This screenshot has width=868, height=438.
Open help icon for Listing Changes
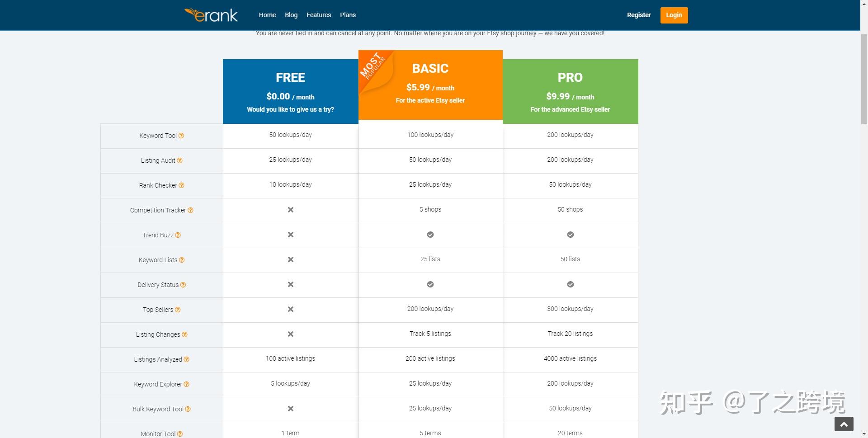184,334
